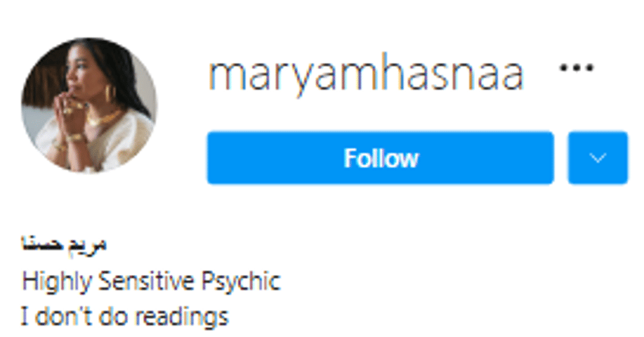Viewport: 644px width, 337px height.
Task: Follow the maryamhasnaa account
Action: tap(380, 158)
